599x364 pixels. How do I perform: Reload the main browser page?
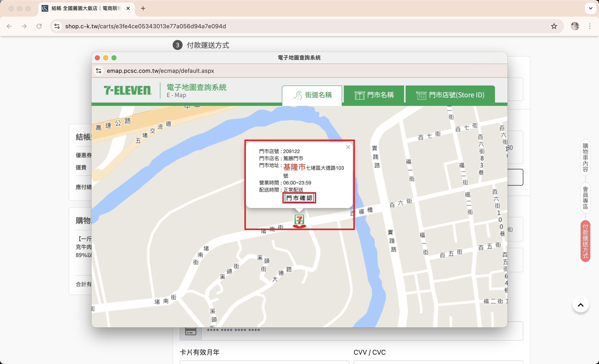click(39, 26)
